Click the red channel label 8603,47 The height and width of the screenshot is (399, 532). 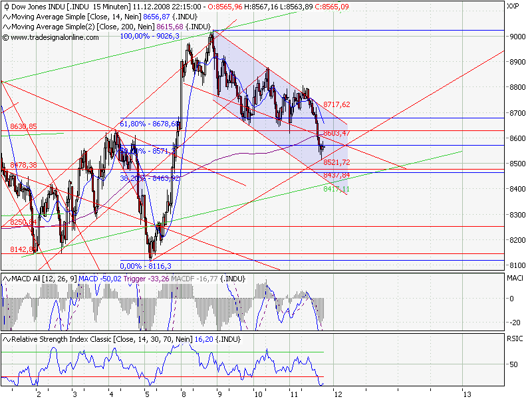click(336, 133)
